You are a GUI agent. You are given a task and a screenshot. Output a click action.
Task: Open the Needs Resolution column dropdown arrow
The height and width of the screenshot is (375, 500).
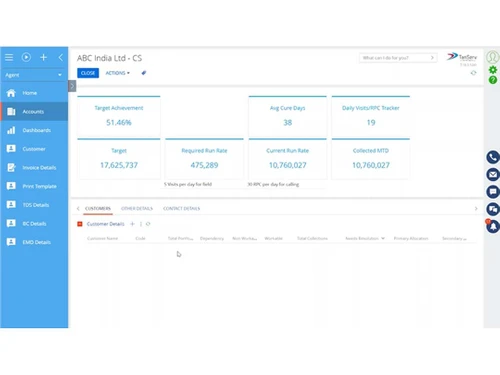click(383, 238)
